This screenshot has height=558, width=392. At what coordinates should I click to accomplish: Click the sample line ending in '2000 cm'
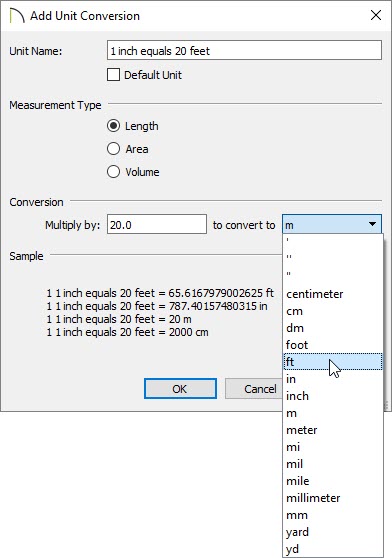tap(127, 332)
